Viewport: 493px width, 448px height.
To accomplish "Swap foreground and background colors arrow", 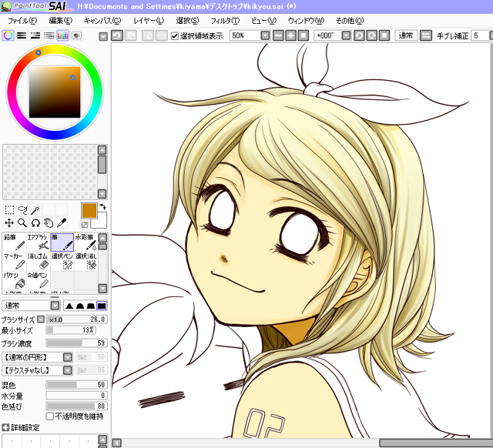I will pyautogui.click(x=102, y=206).
